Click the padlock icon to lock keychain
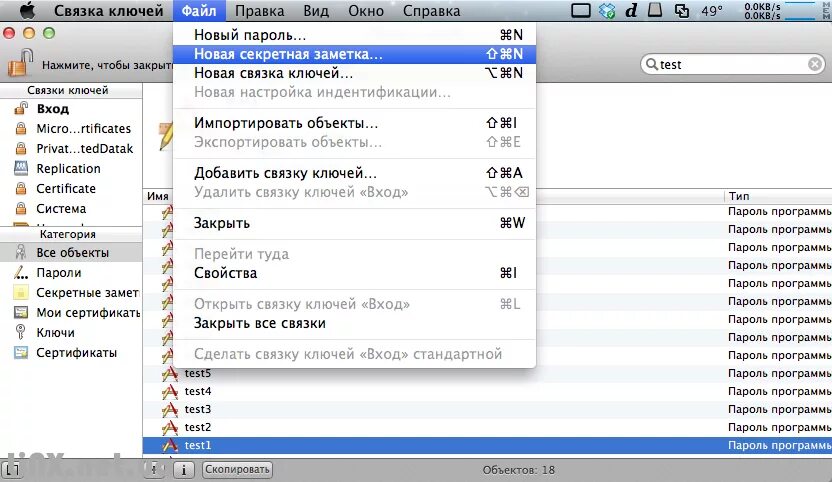This screenshot has height=482, width=832. click(x=21, y=63)
